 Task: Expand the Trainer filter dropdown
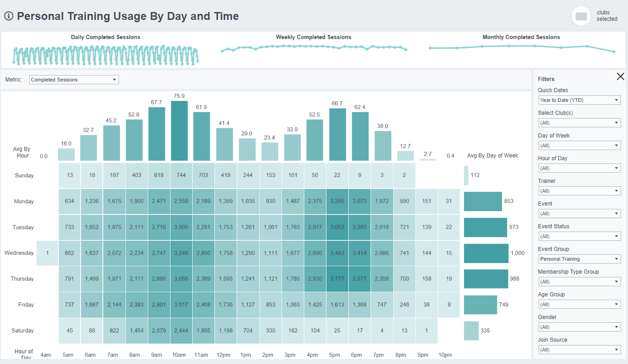[x=579, y=190]
